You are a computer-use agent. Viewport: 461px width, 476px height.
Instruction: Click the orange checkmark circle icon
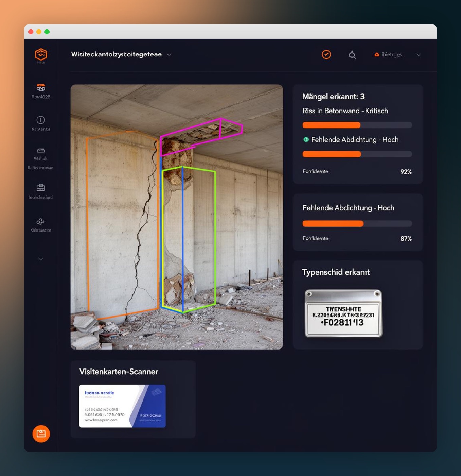pos(326,54)
